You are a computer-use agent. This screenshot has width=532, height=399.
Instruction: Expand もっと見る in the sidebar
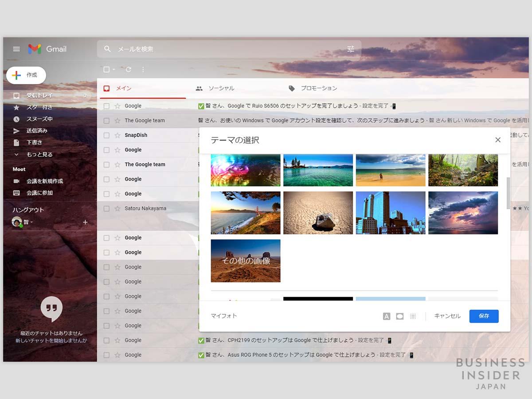click(40, 154)
